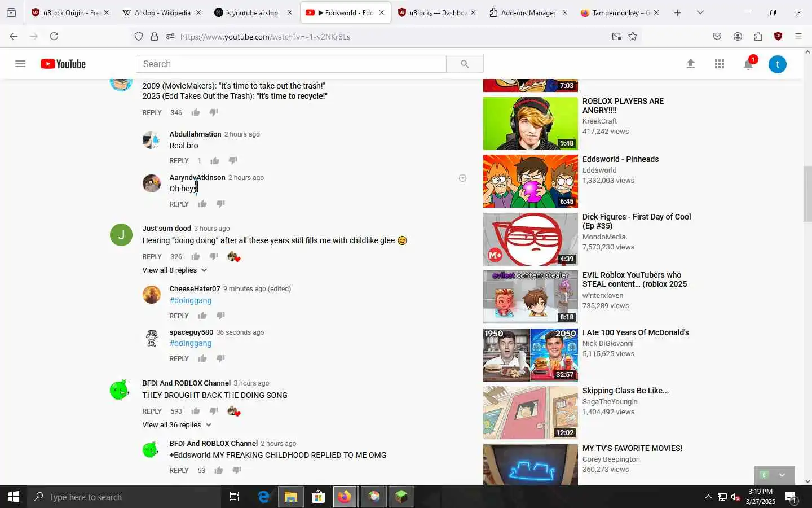Like the top comment with 346 likes
Screen dimensions: 812x508
click(196, 112)
